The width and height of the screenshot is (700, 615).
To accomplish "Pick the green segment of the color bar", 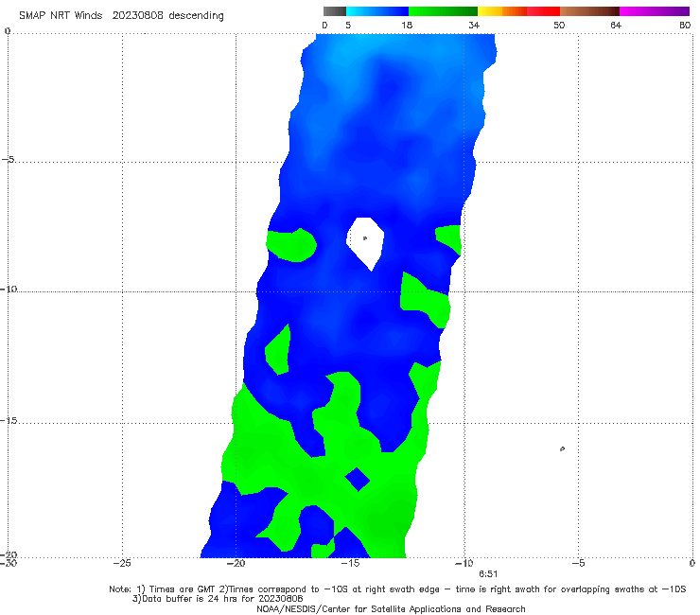I will [x=443, y=11].
